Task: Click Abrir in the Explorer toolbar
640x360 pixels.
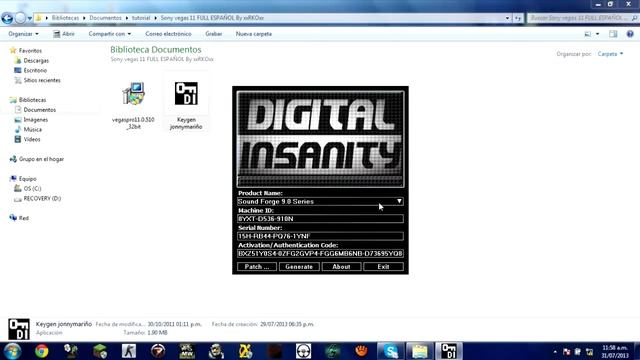Action: (x=64, y=34)
